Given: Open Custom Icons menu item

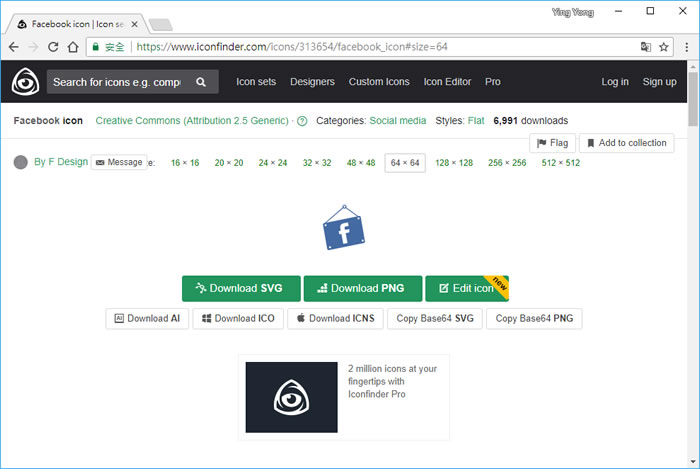Looking at the screenshot, I should click(x=379, y=82).
